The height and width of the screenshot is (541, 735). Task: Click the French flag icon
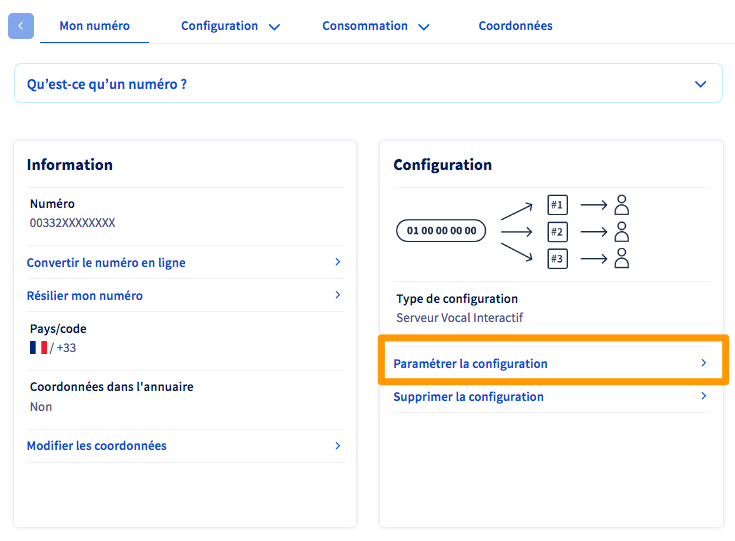[39, 347]
